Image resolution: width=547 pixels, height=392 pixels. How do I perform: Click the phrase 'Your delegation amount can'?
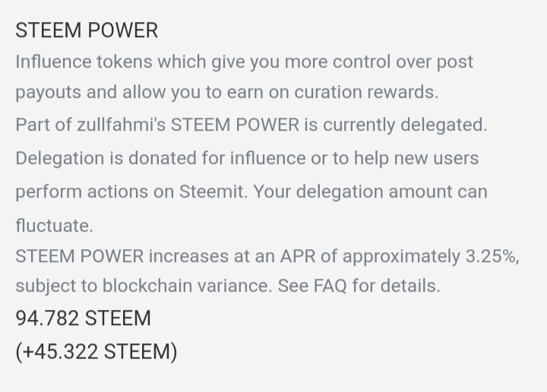(x=370, y=191)
